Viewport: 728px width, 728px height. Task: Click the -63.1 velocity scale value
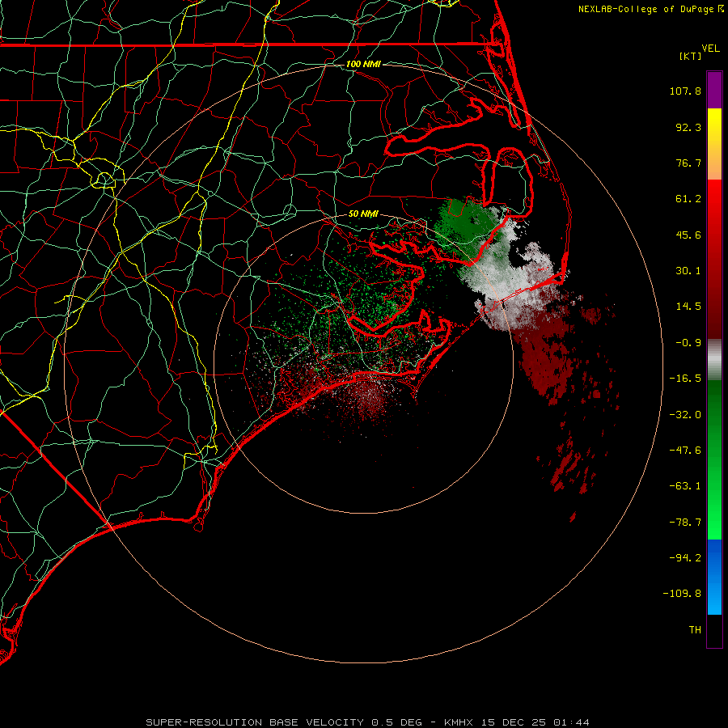point(685,486)
